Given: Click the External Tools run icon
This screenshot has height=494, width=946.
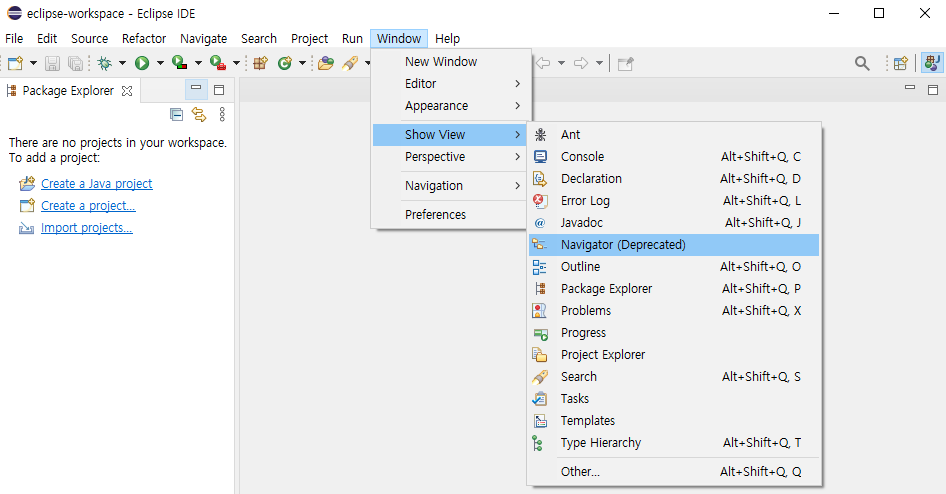Looking at the screenshot, I should click(218, 63).
